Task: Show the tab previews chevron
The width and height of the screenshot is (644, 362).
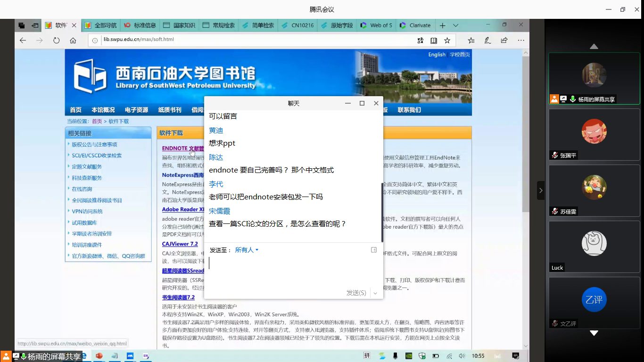Action: [x=455, y=25]
